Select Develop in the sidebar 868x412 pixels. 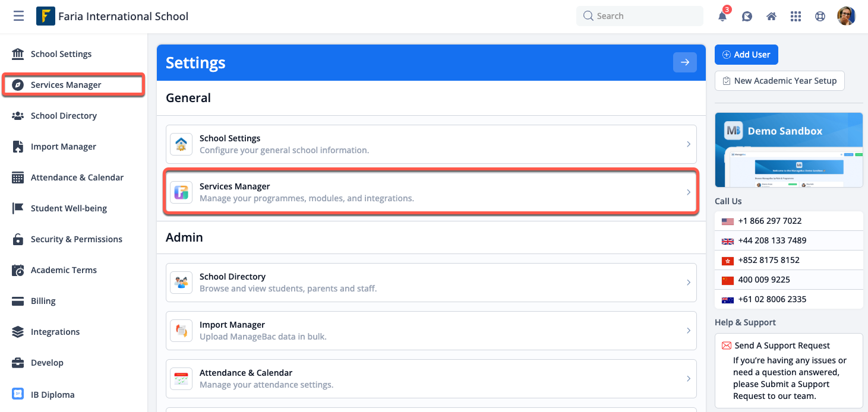pyautogui.click(x=47, y=363)
